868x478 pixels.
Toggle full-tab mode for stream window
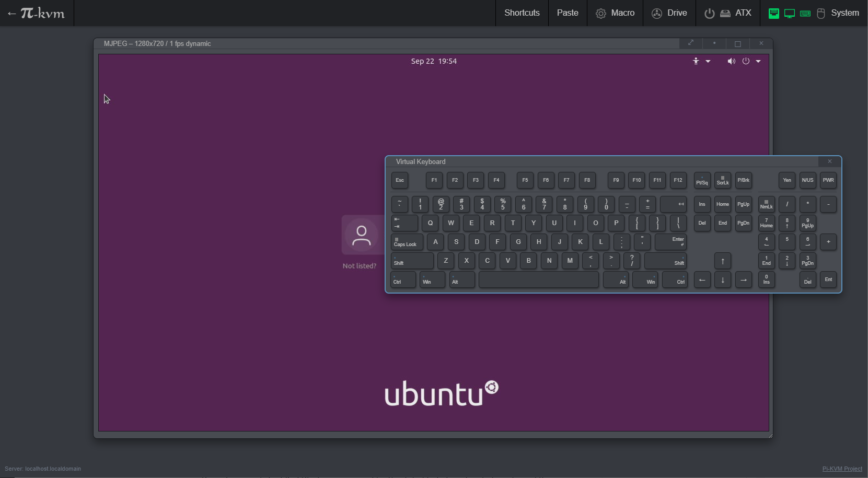coord(691,43)
